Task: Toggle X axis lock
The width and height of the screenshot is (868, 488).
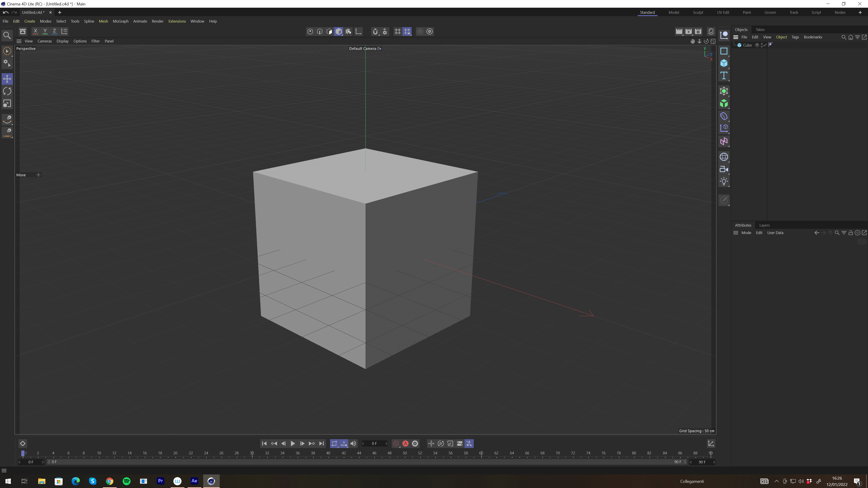Action: tap(35, 31)
